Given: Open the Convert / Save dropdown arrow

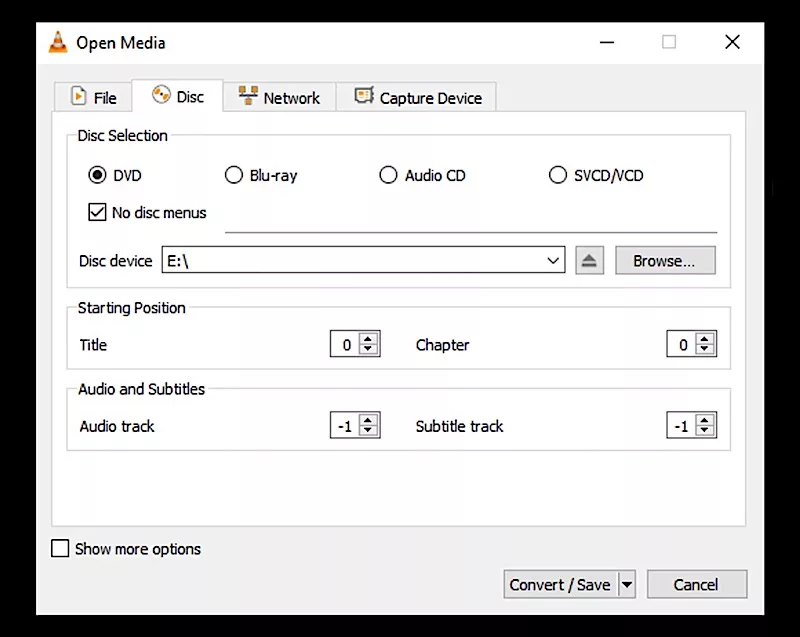Looking at the screenshot, I should click(x=627, y=585).
